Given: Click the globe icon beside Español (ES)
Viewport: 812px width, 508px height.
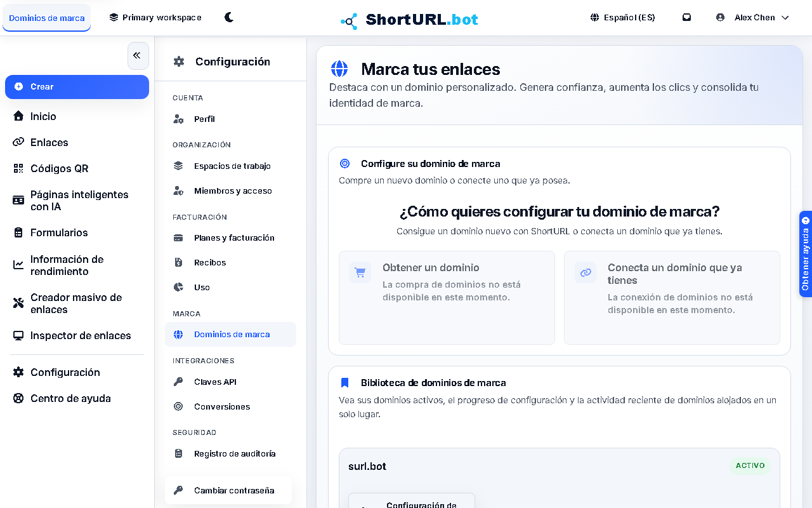Looking at the screenshot, I should tap(594, 17).
